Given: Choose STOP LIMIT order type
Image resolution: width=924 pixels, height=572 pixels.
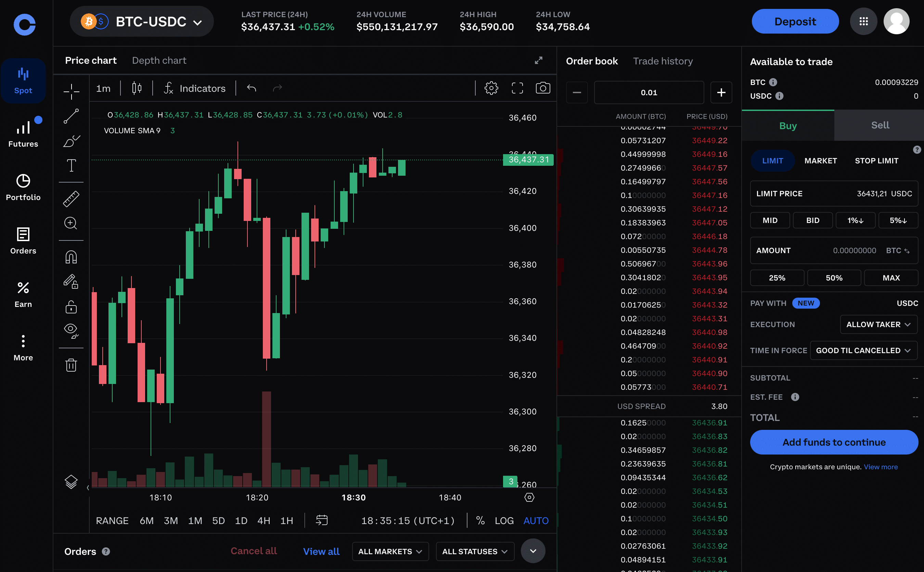Looking at the screenshot, I should (876, 161).
